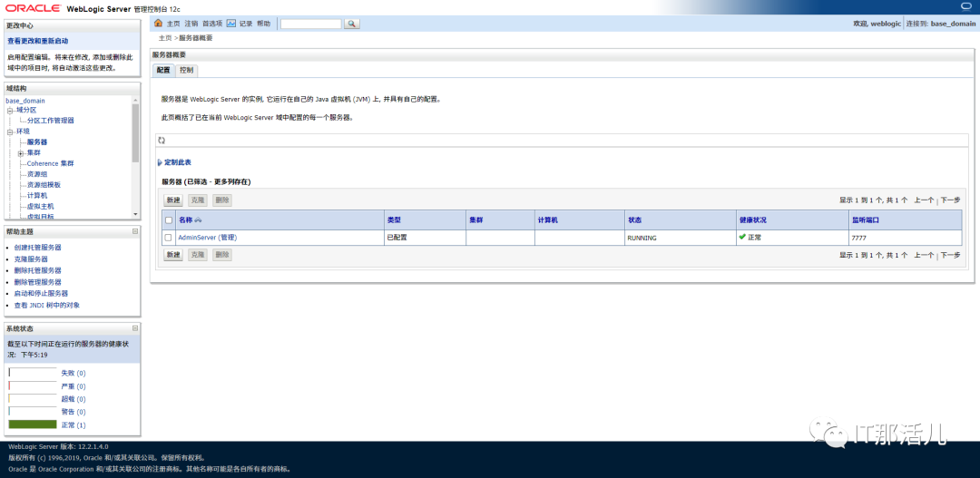Select 虚拟主机 tree item
Image resolution: width=980 pixels, height=478 pixels.
click(x=41, y=206)
